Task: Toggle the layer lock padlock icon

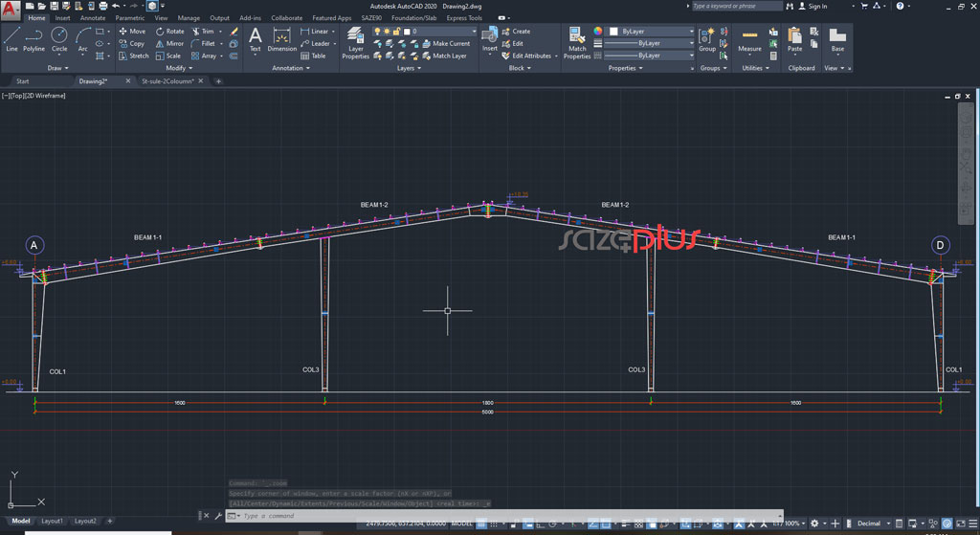Action: pyautogui.click(x=396, y=32)
